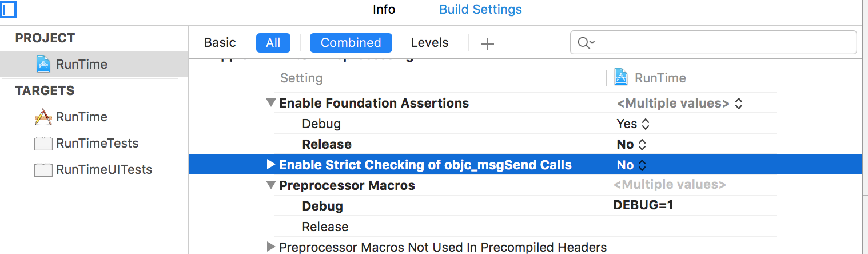Image resolution: width=868 pixels, height=254 pixels.
Task: Add a build setting with the plus icon
Action: 487,43
